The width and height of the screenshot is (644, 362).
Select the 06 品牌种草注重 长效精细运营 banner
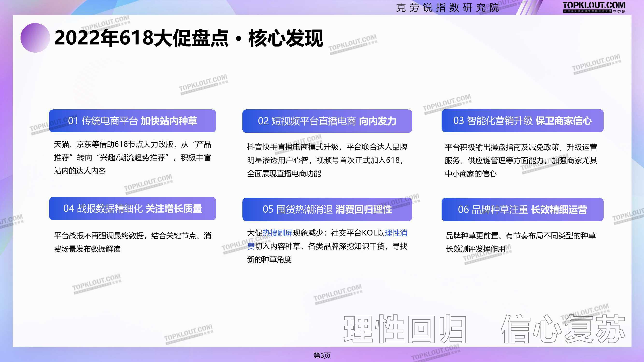(522, 210)
